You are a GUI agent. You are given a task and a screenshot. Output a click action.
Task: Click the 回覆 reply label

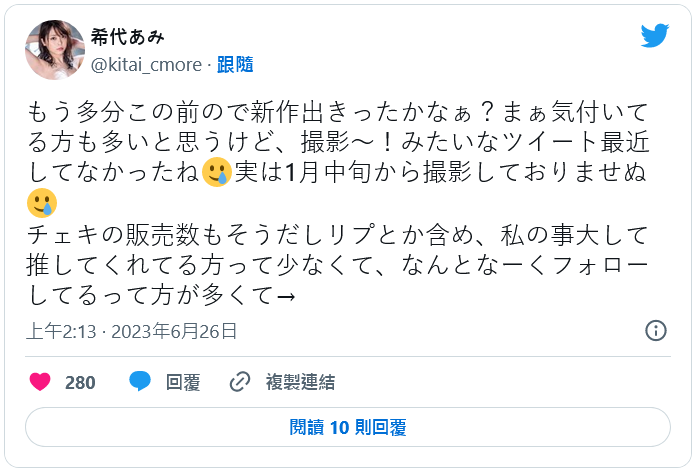(x=183, y=382)
